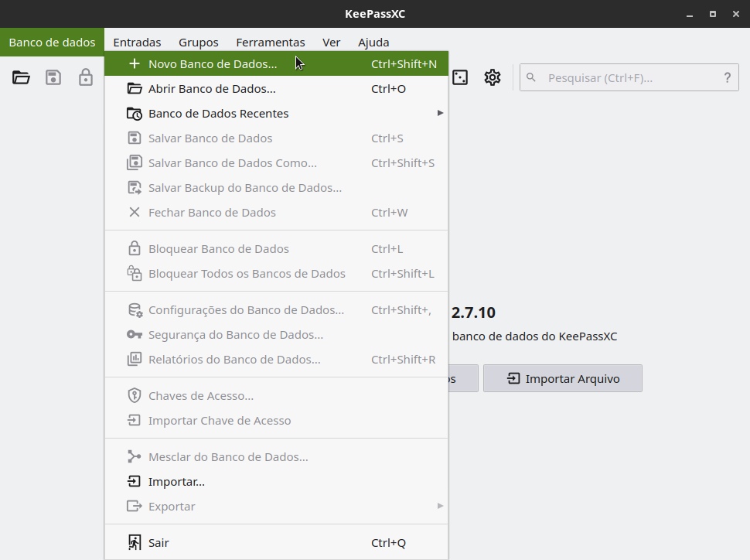Click Bloquear Banco de Dados menu entry
This screenshot has width=750, height=560.
coord(277,248)
